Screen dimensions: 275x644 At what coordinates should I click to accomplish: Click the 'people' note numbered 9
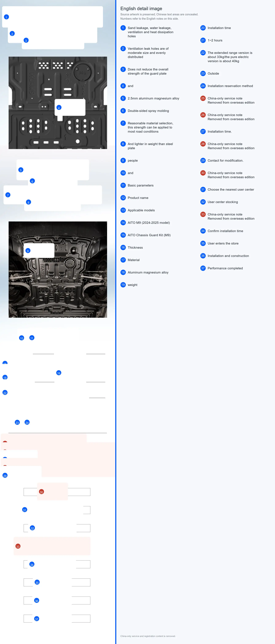[x=133, y=161]
